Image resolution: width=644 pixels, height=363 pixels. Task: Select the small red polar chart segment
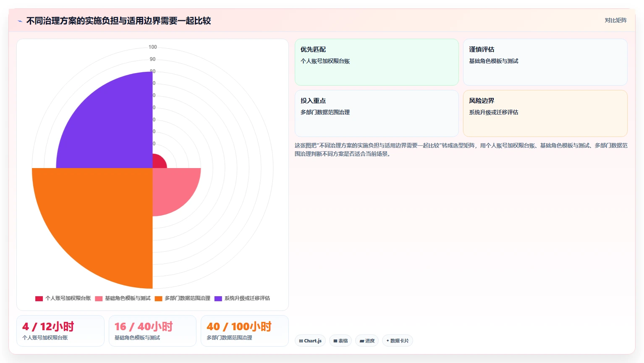[x=158, y=162]
